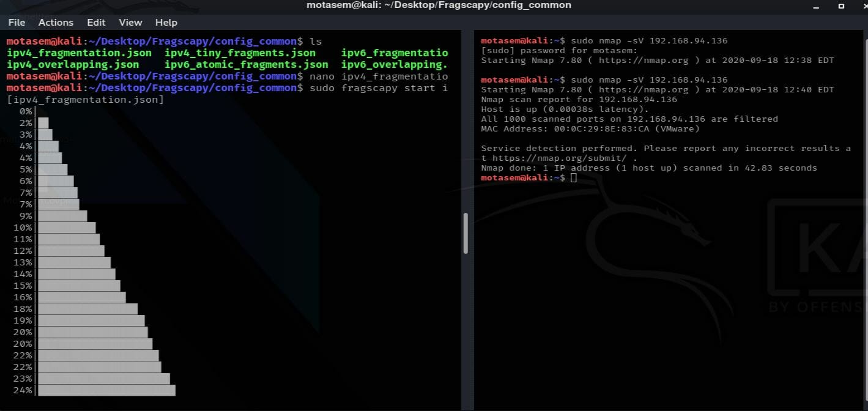Click the 13% progress label
The image size is (868, 411).
pos(22,262)
